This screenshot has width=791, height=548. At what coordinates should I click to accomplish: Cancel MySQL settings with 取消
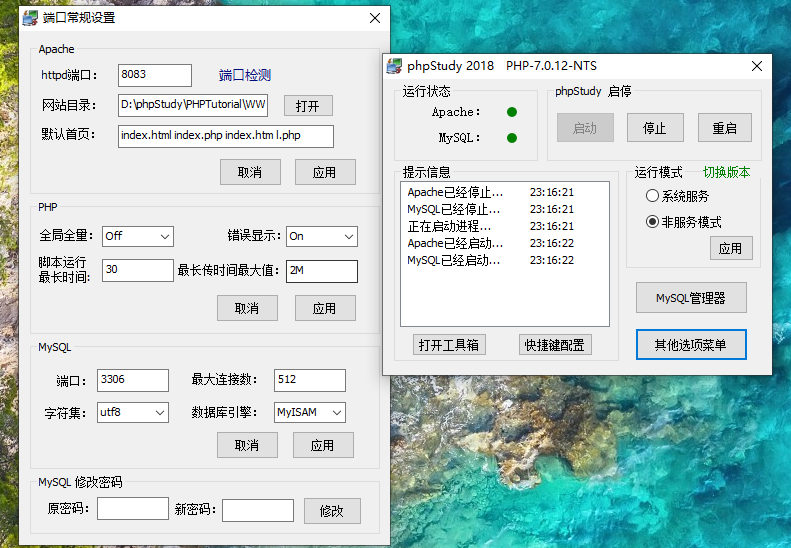point(247,445)
